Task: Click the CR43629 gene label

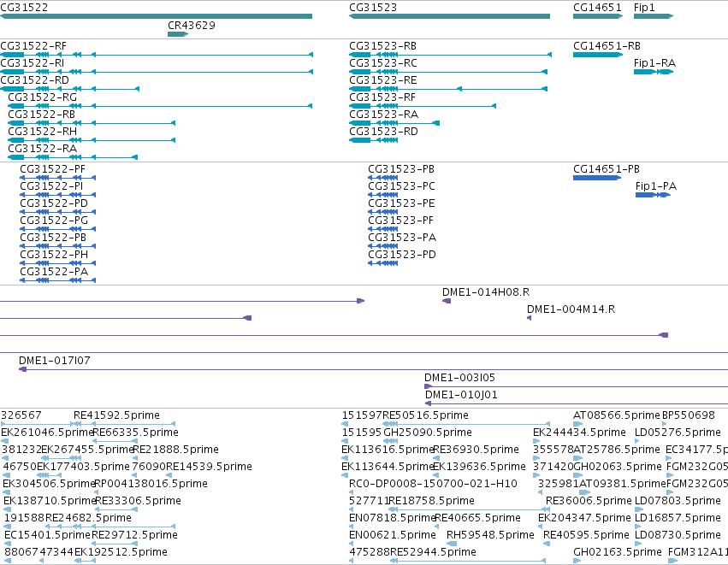Action: point(192,25)
